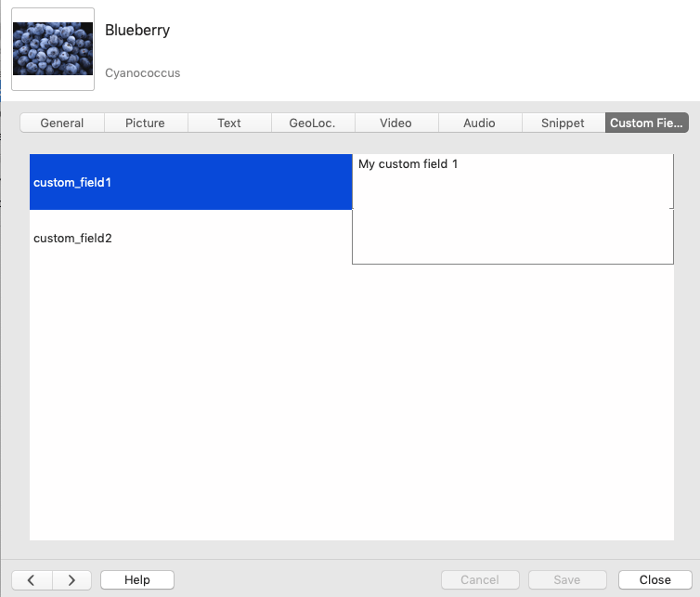This screenshot has height=597, width=700.
Task: Click the 'My custom field 1' text box
Action: click(x=512, y=181)
